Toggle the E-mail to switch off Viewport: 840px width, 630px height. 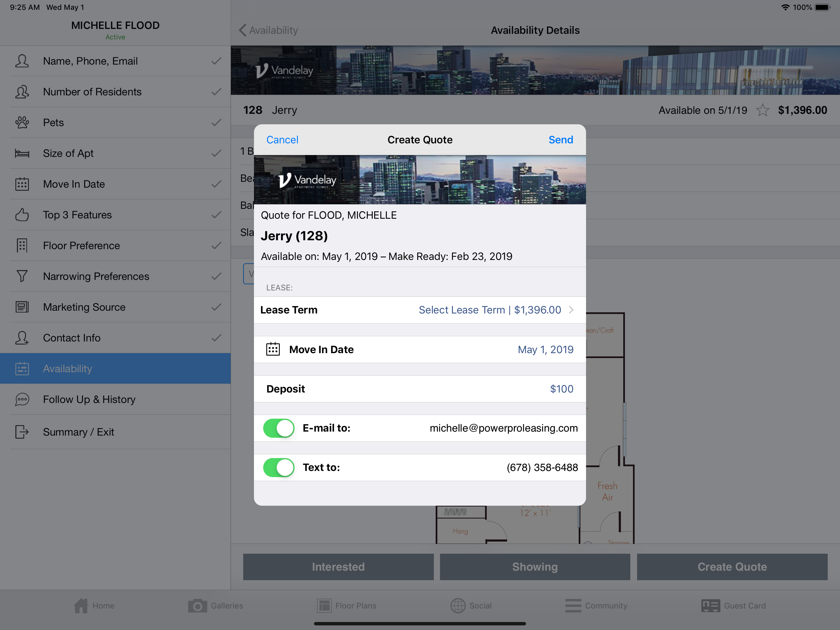click(279, 428)
